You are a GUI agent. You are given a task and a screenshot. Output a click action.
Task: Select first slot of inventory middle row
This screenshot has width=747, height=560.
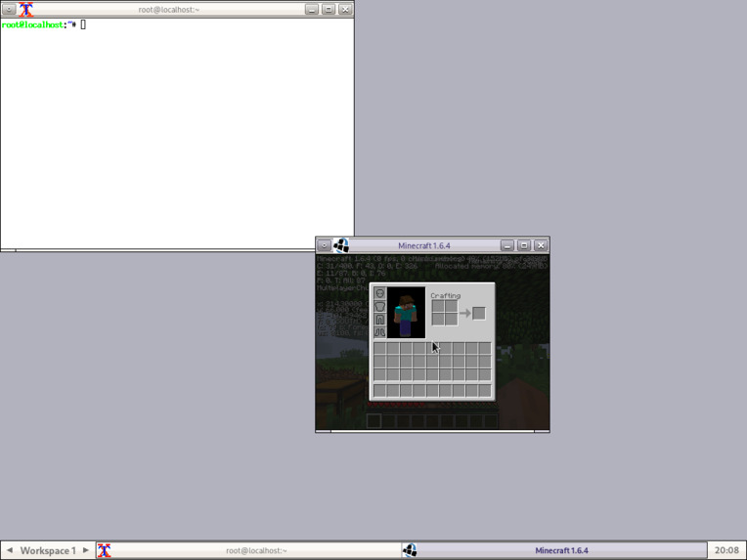pyautogui.click(x=379, y=362)
